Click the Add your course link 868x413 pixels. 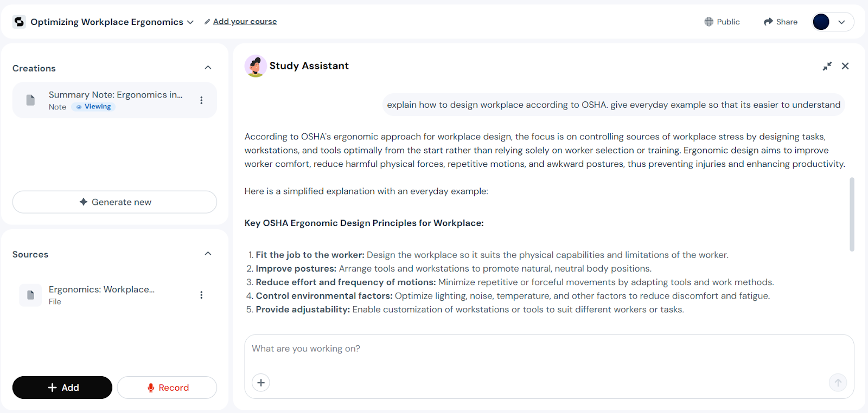point(245,22)
